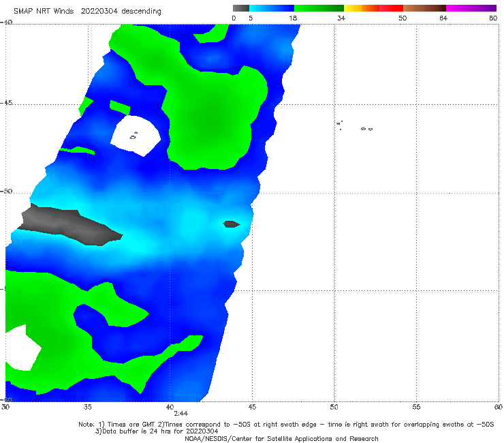Click the "NOAA/NESDIS/Center for Satellite Applications and Research" credit

click(x=281, y=439)
